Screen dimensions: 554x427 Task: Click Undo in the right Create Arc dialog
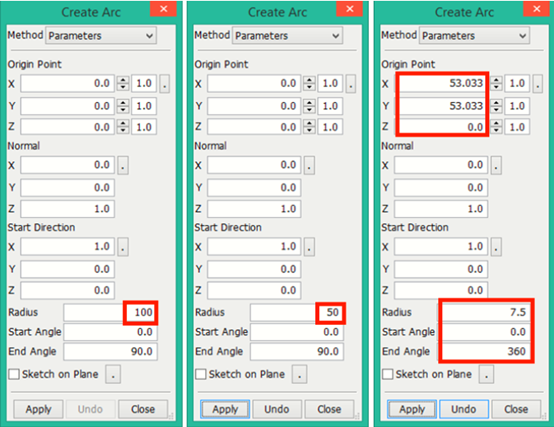point(464,409)
